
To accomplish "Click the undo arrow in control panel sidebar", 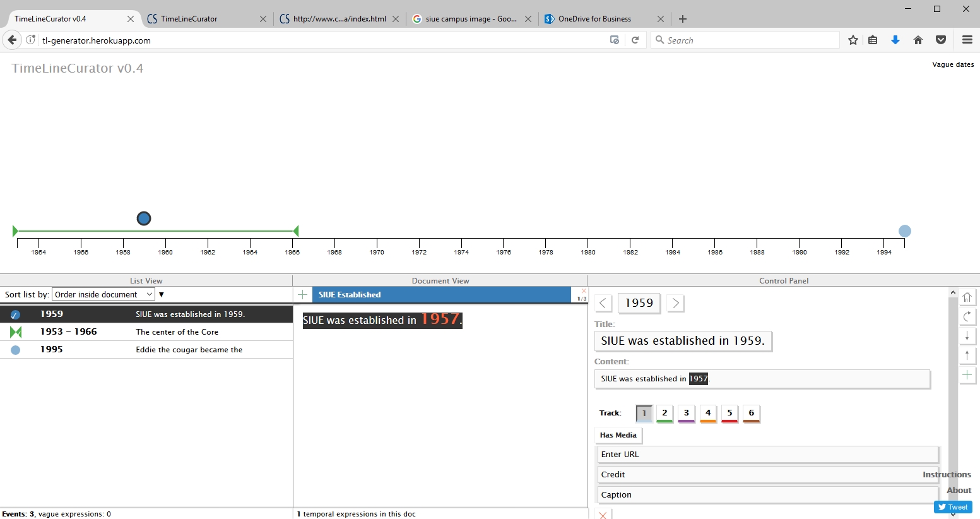I will 967,316.
